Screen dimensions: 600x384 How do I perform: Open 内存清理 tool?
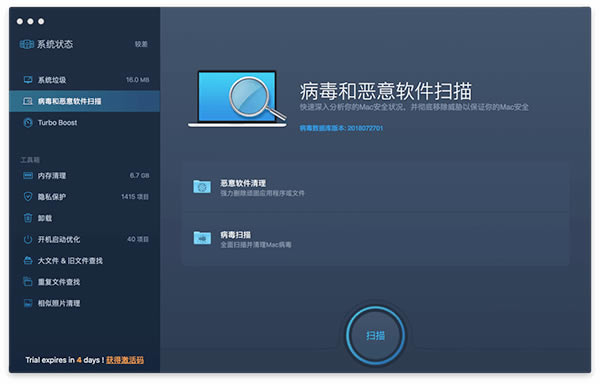point(84,176)
